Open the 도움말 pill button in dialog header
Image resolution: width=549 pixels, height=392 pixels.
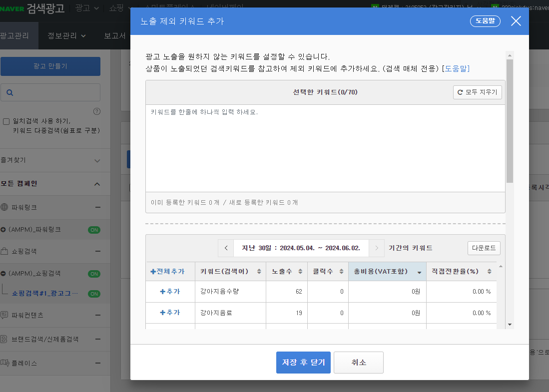click(x=485, y=21)
